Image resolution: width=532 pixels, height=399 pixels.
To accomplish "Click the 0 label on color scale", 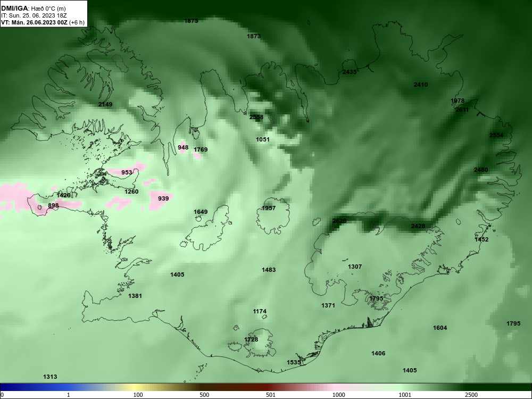I will [x=2, y=395].
